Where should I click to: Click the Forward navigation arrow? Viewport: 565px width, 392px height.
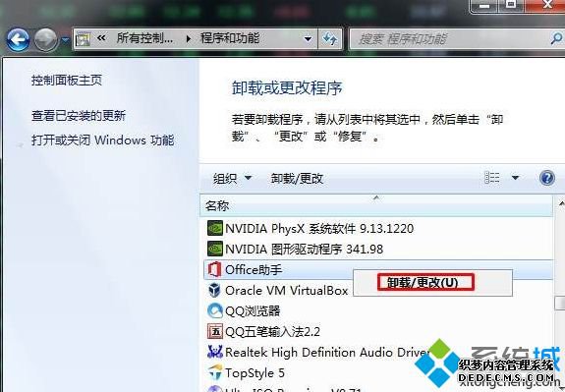click(x=46, y=39)
